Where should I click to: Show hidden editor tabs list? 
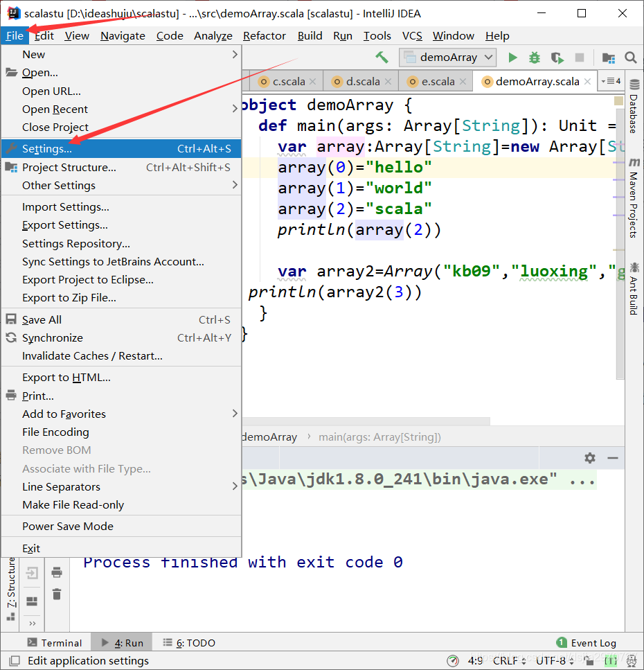[611, 81]
